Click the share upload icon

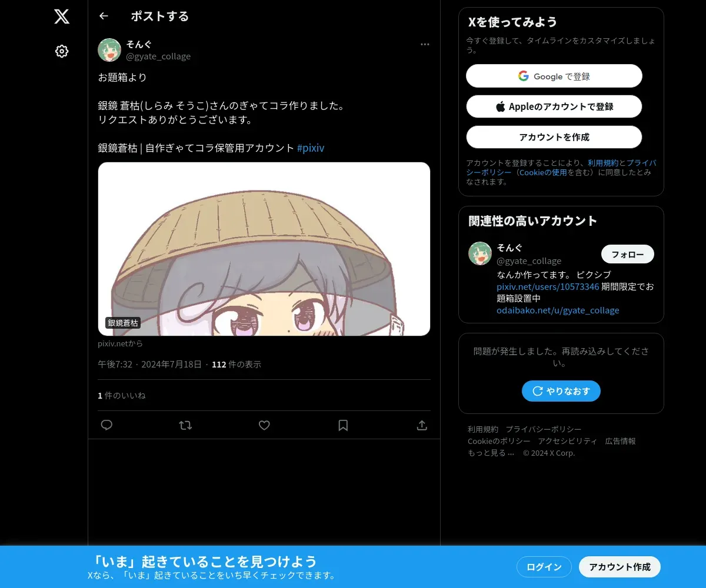pyautogui.click(x=422, y=425)
